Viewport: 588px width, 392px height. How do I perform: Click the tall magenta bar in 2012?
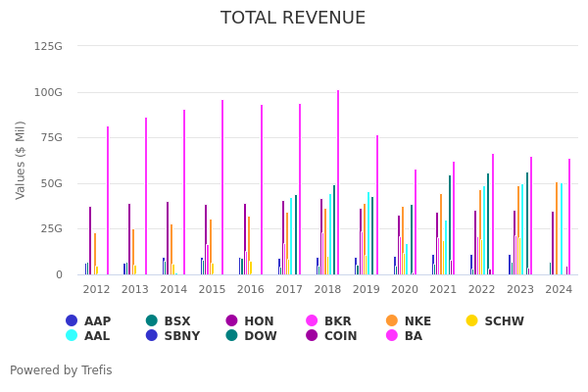pyautogui.click(x=108, y=200)
